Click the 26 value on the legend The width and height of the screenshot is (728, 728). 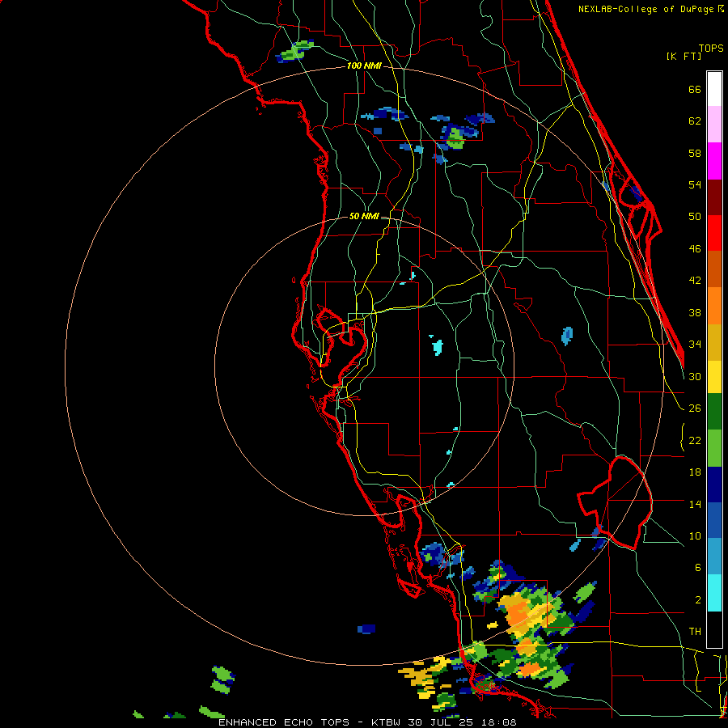pos(695,408)
